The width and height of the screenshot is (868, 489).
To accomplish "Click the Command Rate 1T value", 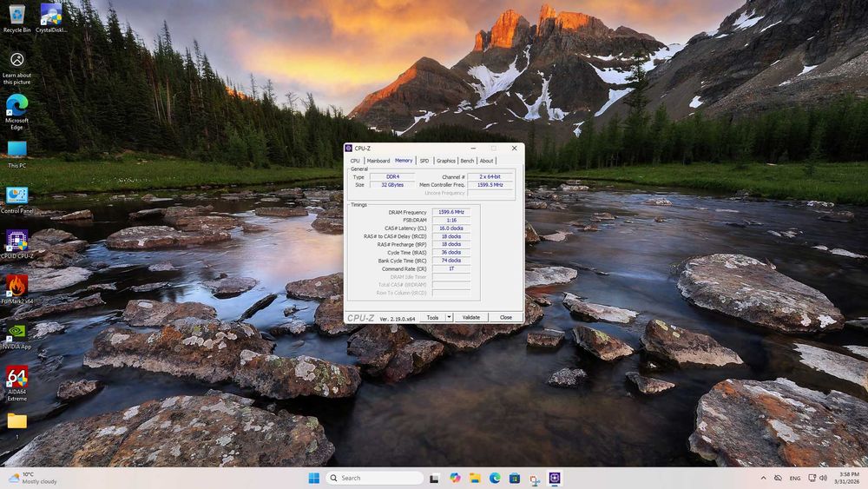I will 451,268.
